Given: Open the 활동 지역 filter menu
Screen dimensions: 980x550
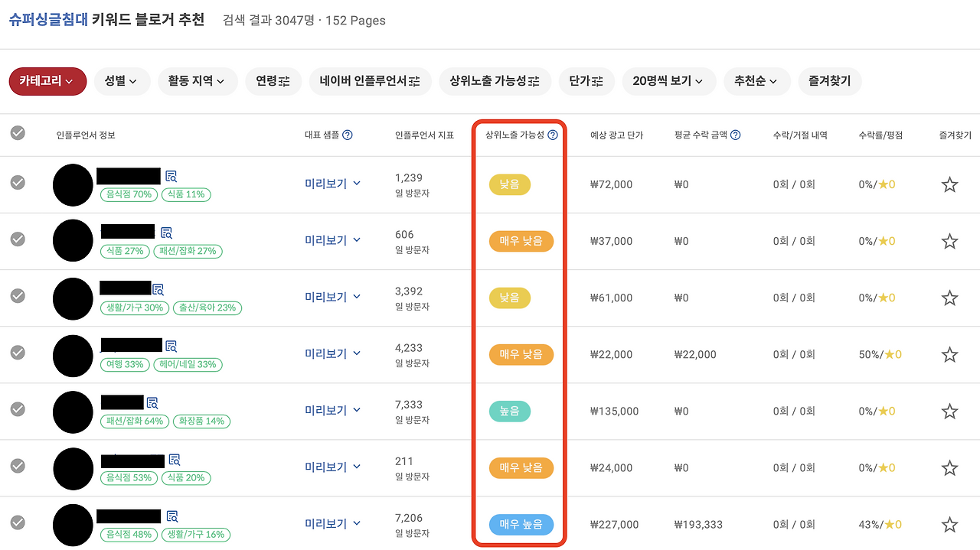Looking at the screenshot, I should (198, 81).
